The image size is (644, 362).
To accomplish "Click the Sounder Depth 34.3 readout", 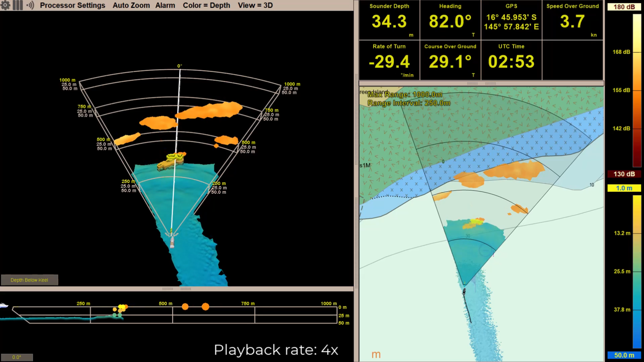I will [x=389, y=20].
